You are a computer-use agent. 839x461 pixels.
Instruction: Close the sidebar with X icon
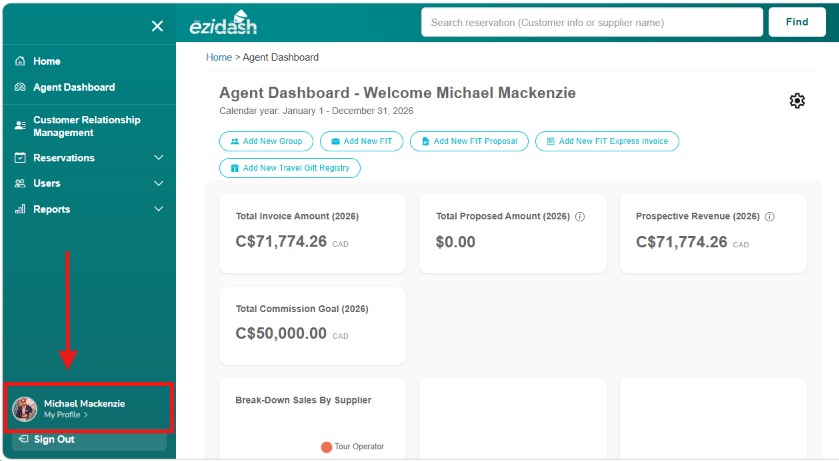coord(157,26)
